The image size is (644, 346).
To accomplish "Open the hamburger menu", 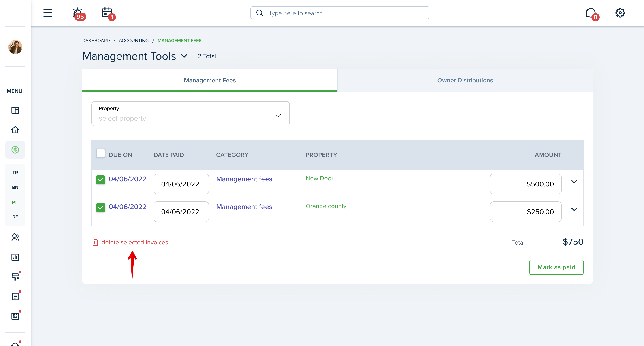I will 48,13.
